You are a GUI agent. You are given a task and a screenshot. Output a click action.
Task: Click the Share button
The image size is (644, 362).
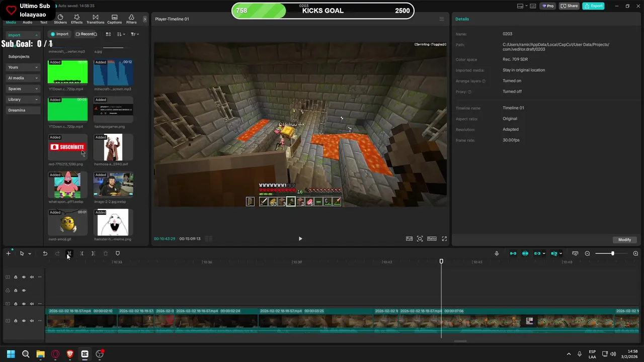(569, 6)
